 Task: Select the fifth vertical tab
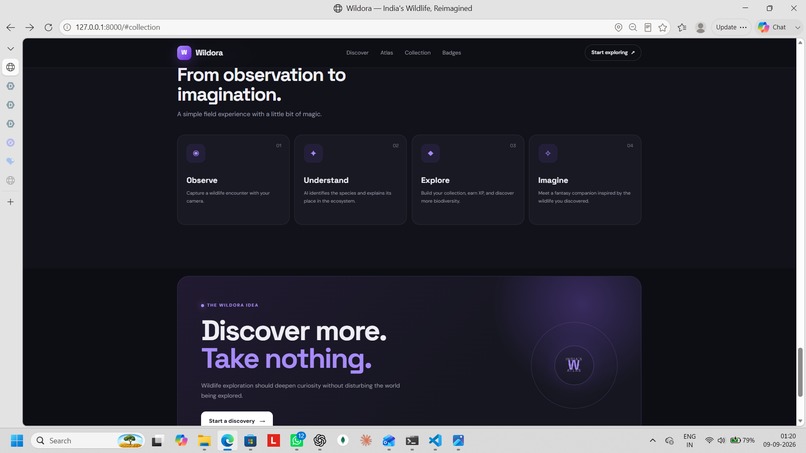click(11, 142)
